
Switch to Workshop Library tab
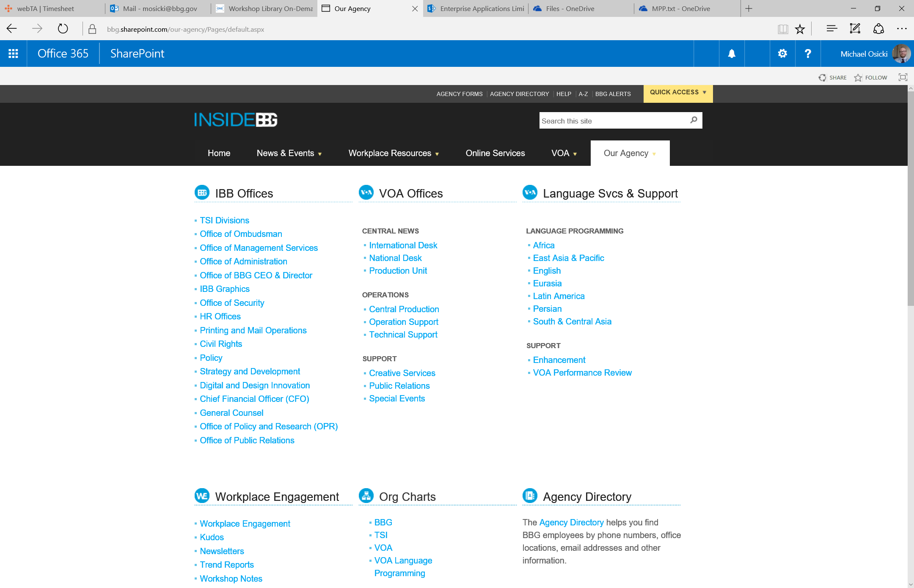(264, 8)
